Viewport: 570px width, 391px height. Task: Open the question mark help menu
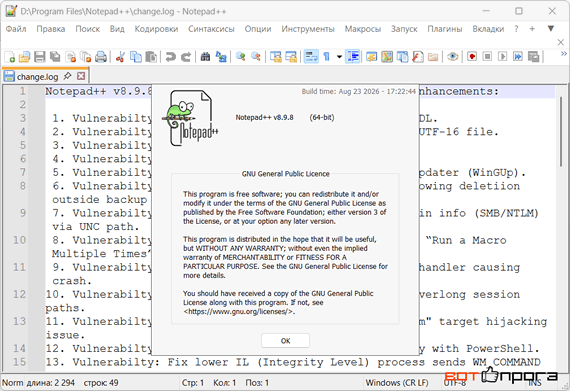516,29
